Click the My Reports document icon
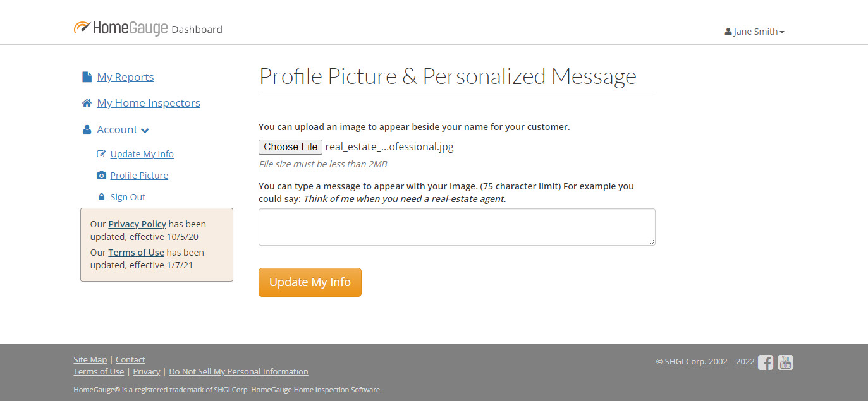Viewport: 868px width, 401px height. point(87,77)
